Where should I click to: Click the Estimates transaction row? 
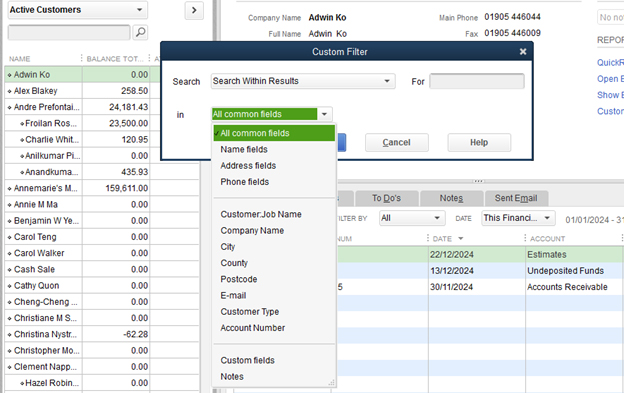[480, 255]
